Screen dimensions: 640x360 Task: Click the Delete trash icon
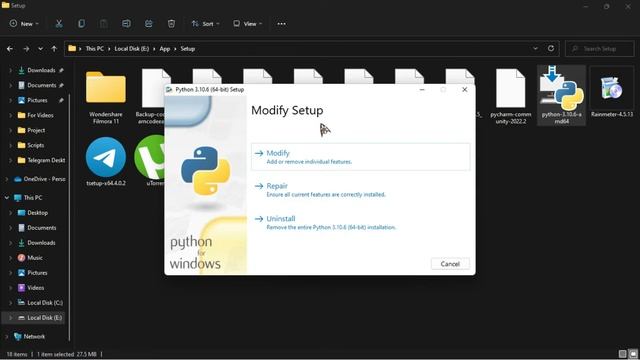point(171,24)
